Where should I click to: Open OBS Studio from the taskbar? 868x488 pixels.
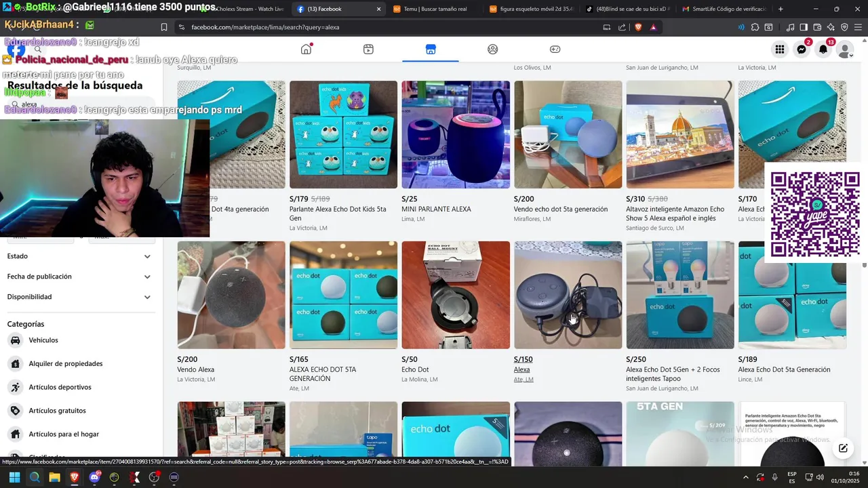click(155, 477)
